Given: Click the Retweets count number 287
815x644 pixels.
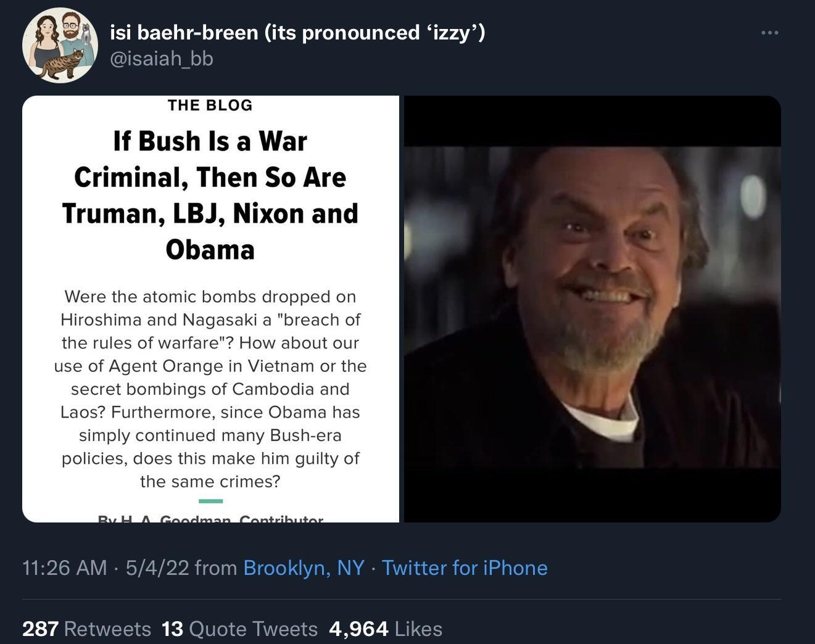Looking at the screenshot, I should tap(41, 629).
